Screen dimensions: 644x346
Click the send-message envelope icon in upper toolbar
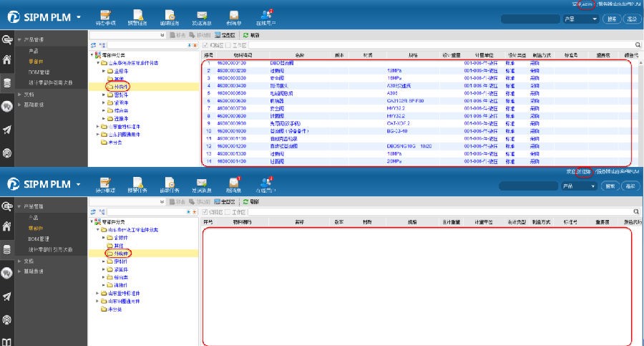201,17
